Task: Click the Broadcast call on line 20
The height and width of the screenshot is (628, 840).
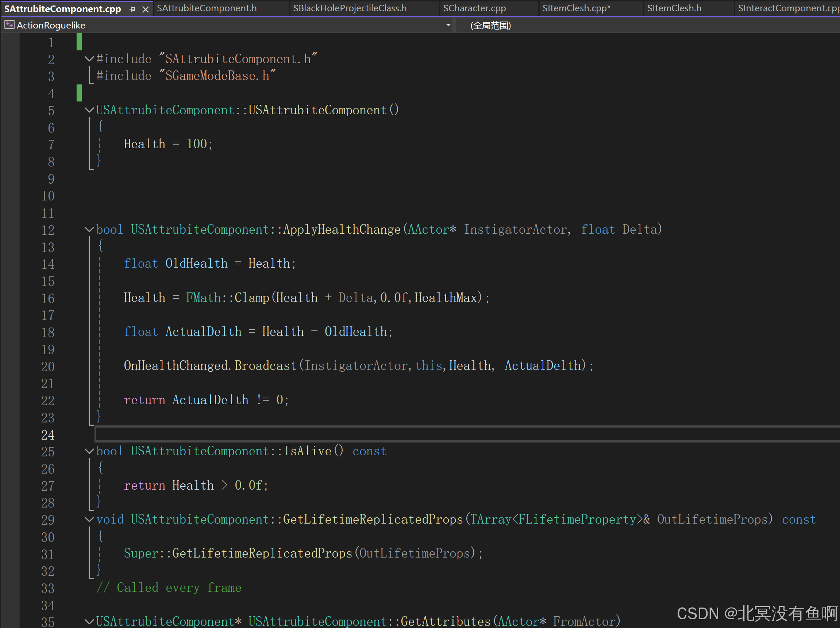Action: point(265,366)
